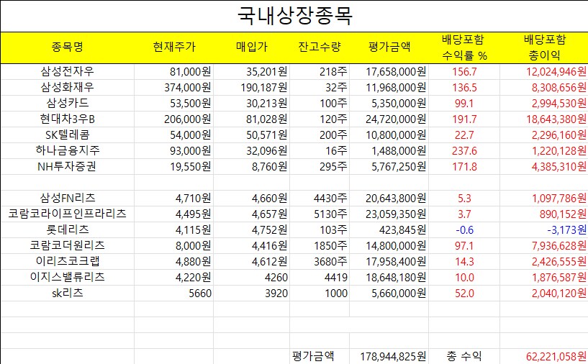Screen dimensions: 588x364
Task: Select the sk리츠 name cell
Action: tap(68, 294)
